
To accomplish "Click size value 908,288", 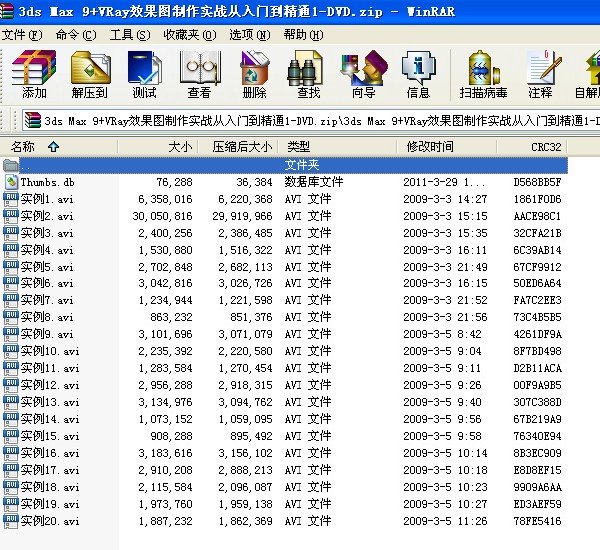I will [x=171, y=436].
